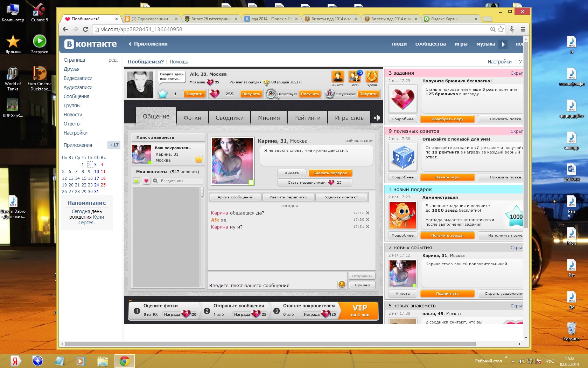Bookmark page with star icon
The width and height of the screenshot is (588, 368).
pos(501,29)
